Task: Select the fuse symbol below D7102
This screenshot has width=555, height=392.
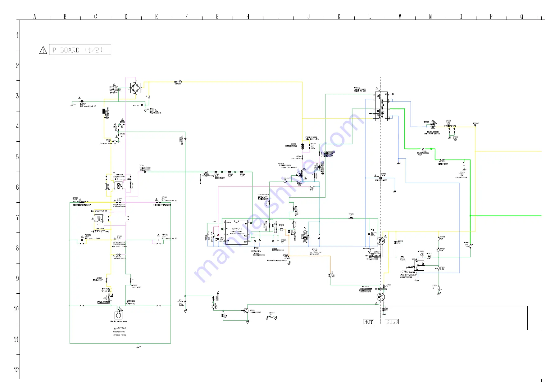Action: coord(104,111)
